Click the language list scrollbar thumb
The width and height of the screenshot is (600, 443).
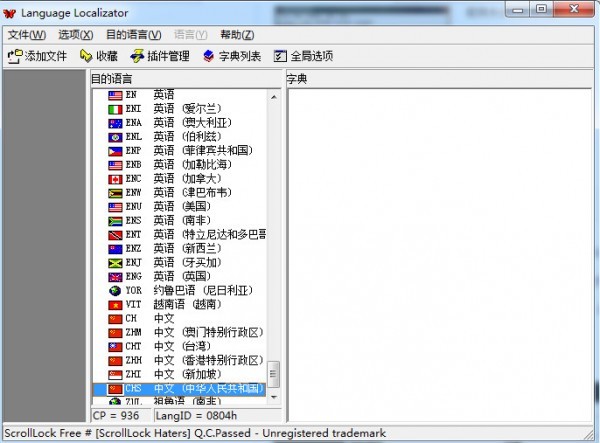pyautogui.click(x=274, y=374)
